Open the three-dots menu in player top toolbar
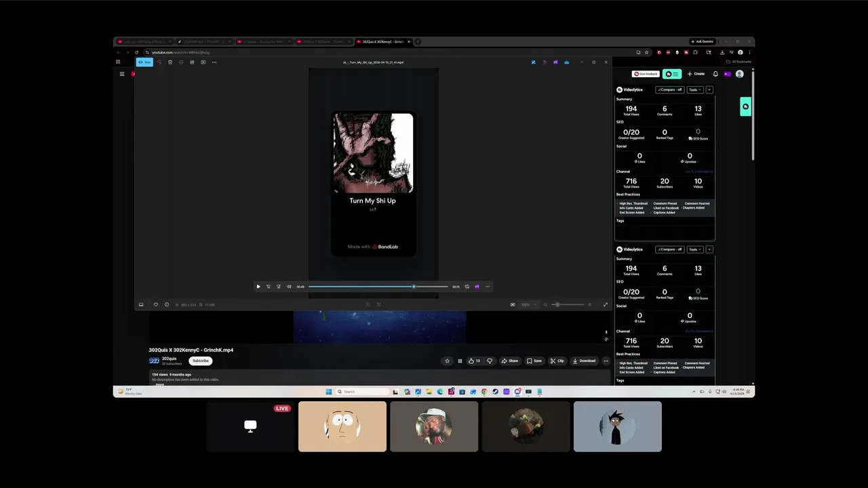 click(214, 62)
